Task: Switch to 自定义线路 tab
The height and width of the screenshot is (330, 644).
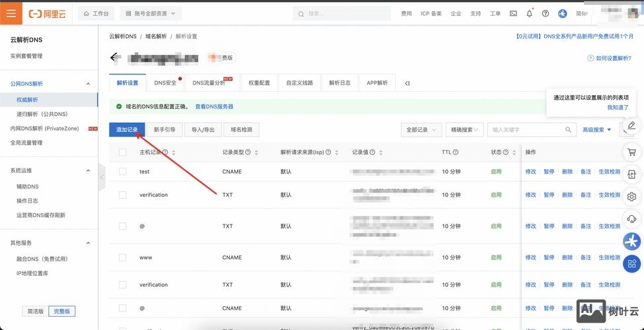Action: (x=300, y=83)
